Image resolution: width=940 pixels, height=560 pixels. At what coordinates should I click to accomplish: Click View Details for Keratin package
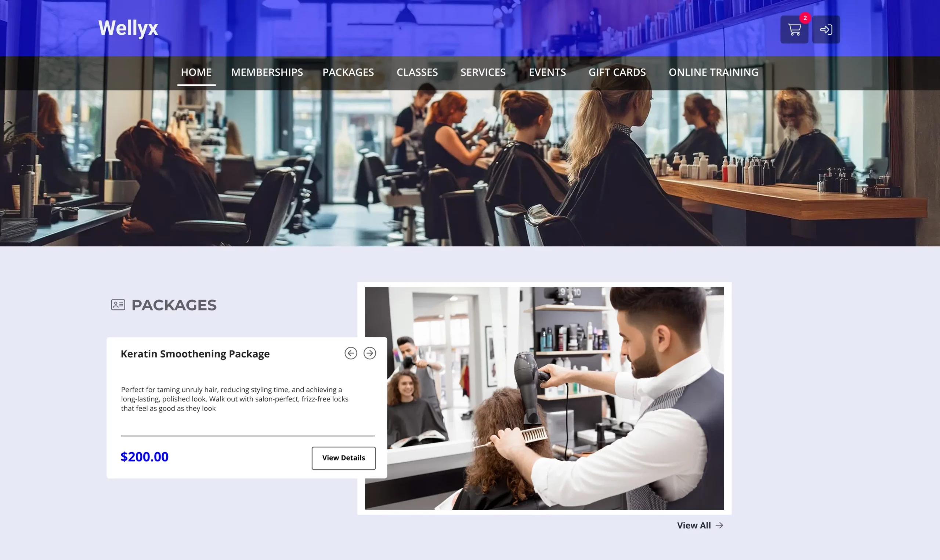pos(343,458)
